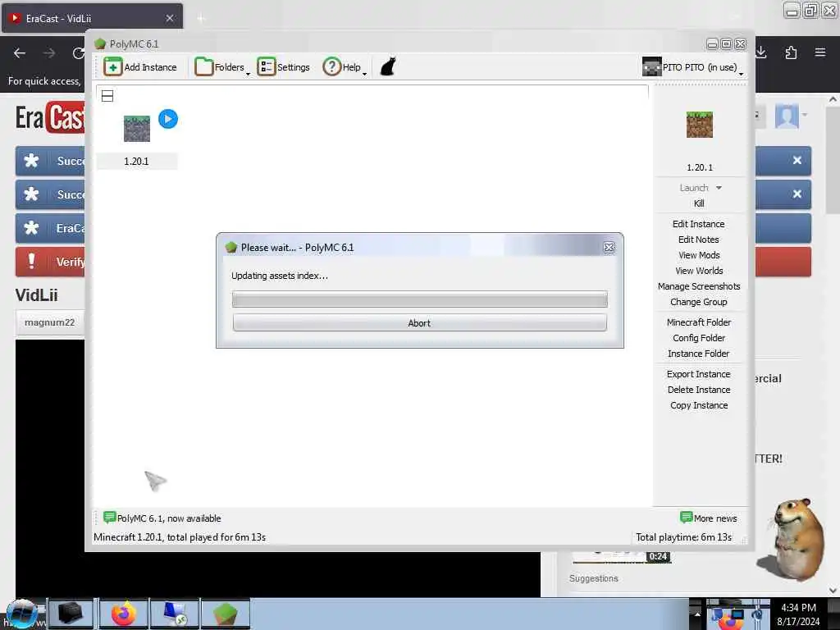Click Kill to stop the instance
840x630 pixels.
pos(699,203)
